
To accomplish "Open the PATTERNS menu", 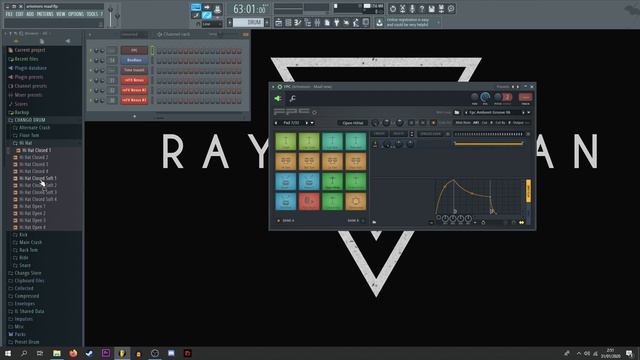I will 45,14.
